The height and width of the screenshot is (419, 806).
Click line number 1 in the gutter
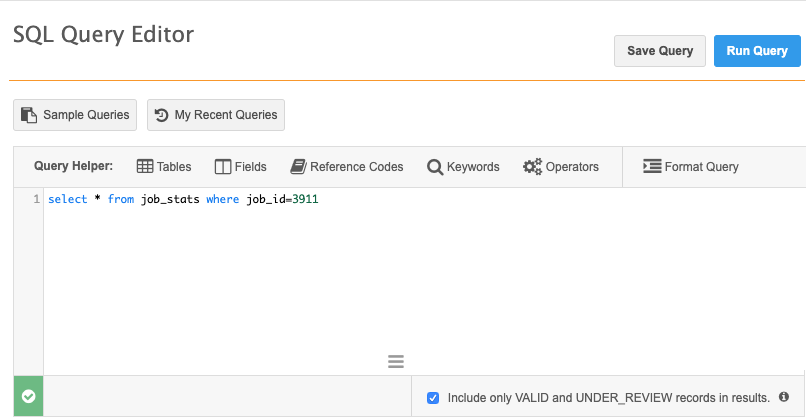(x=36, y=200)
